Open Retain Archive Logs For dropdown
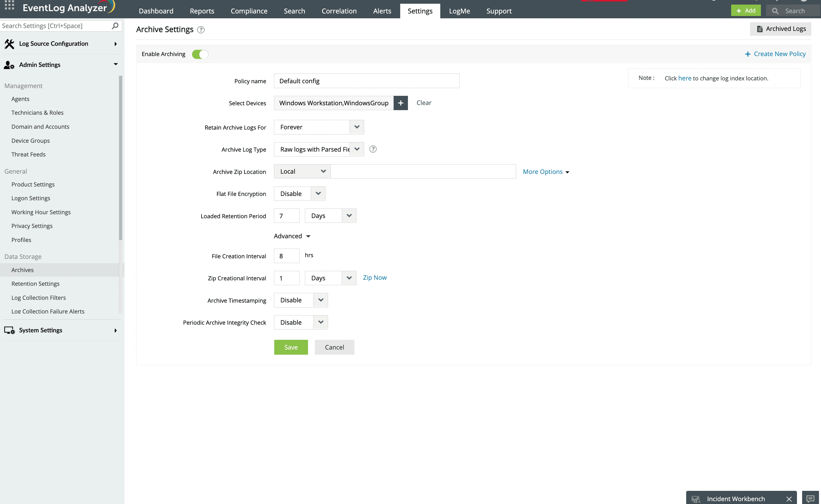 (356, 127)
